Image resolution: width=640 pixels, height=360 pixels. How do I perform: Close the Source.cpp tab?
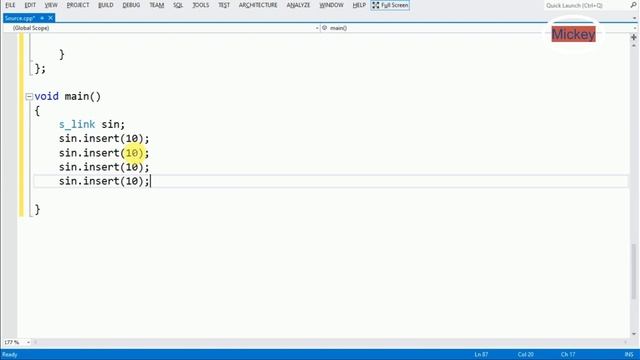(51, 18)
